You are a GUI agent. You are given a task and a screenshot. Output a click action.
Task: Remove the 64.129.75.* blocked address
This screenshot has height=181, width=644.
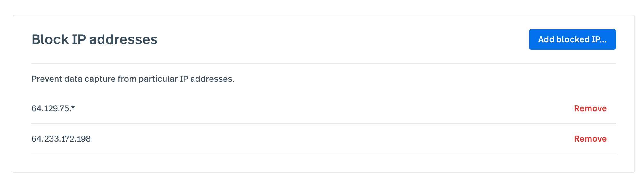590,108
